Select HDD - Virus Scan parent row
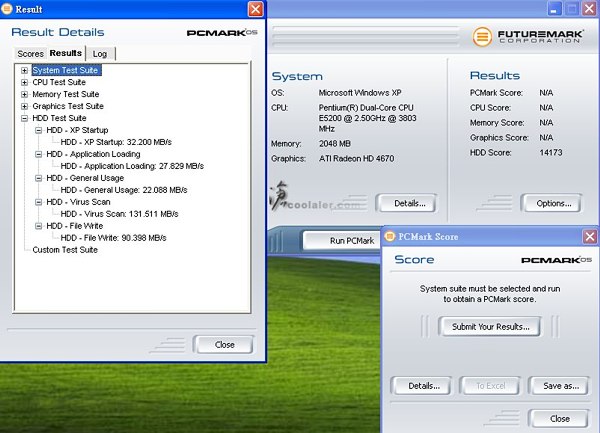This screenshot has width=600, height=433. click(78, 202)
